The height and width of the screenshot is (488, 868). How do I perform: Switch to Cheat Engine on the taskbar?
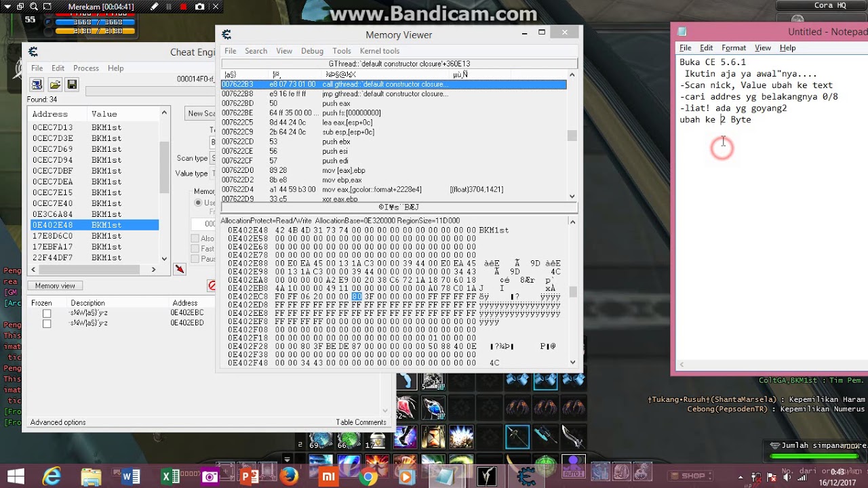(x=526, y=476)
